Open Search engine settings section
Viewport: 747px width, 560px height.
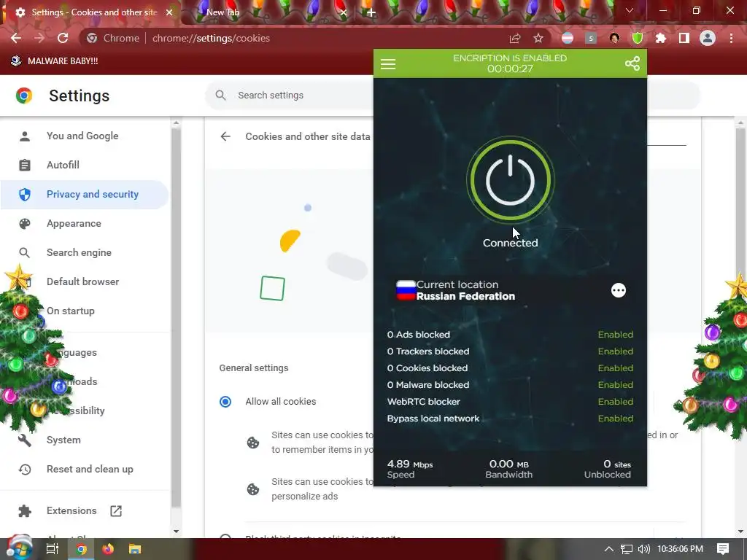coord(79,252)
